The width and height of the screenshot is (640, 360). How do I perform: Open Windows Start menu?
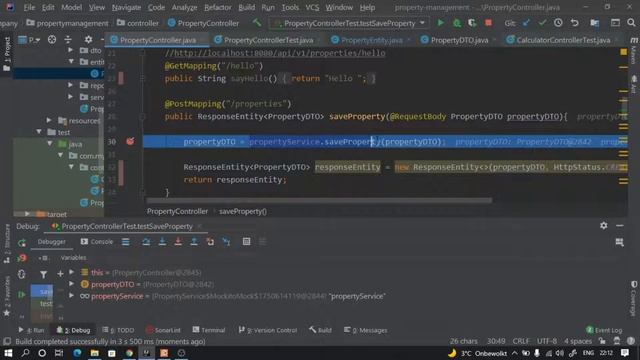[8, 353]
